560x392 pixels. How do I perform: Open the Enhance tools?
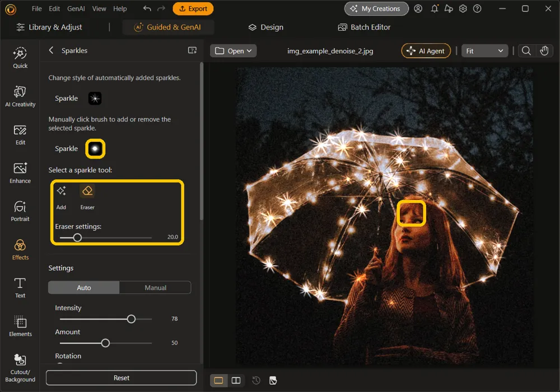coord(20,173)
